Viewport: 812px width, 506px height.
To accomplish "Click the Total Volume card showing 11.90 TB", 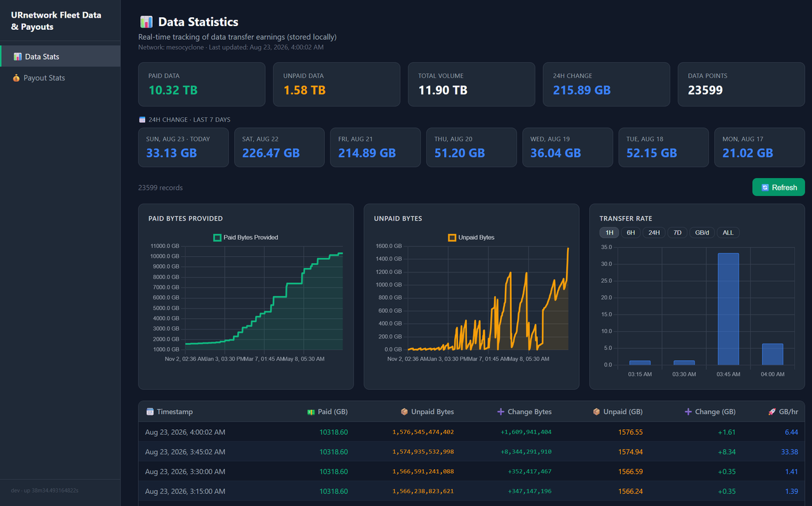I will point(471,84).
